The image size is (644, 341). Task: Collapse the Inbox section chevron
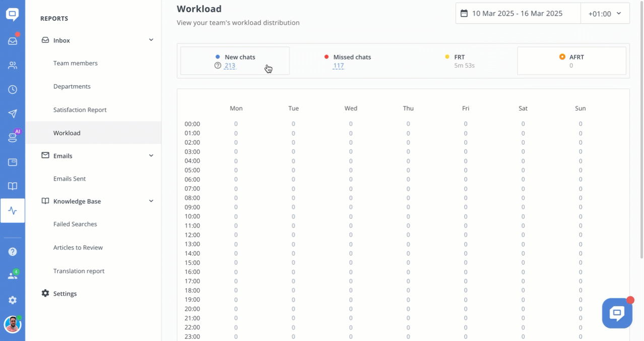tap(151, 40)
